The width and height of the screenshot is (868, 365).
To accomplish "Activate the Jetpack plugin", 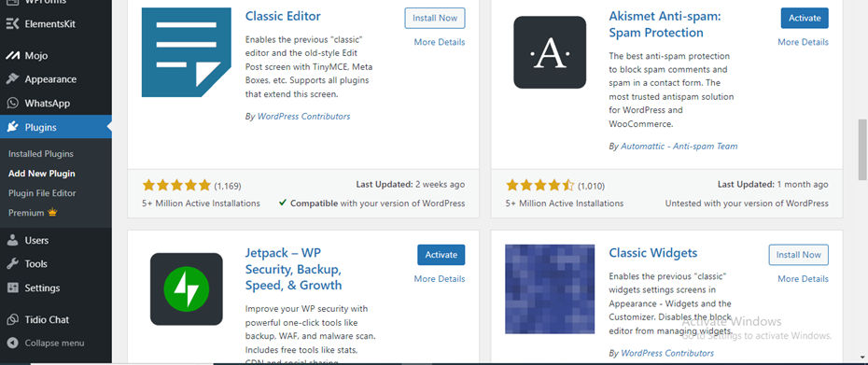I will [x=441, y=255].
